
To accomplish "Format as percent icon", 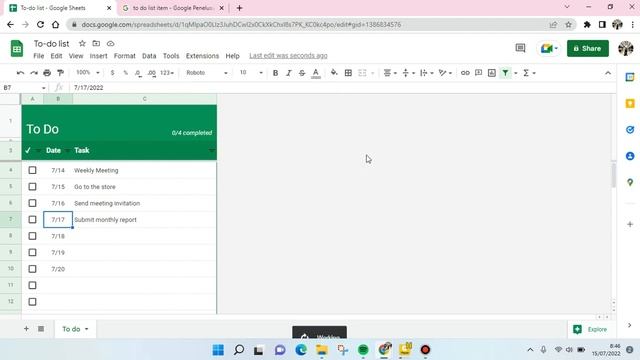I will [x=125, y=73].
